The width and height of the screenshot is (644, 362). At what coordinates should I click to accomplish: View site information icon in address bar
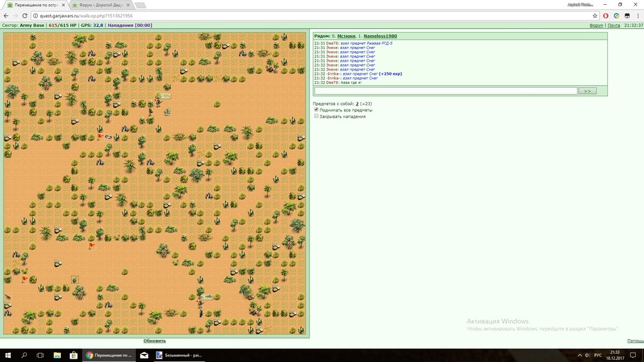pos(35,16)
